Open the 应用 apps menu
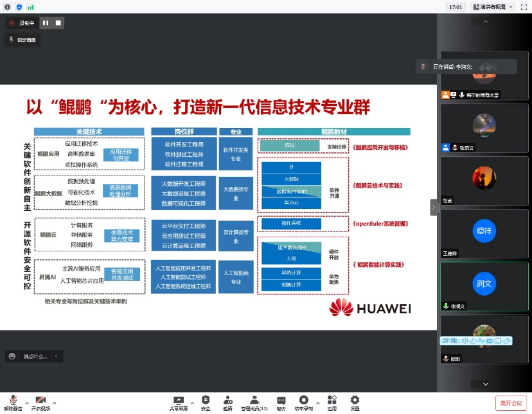532x414 pixels. [332, 403]
